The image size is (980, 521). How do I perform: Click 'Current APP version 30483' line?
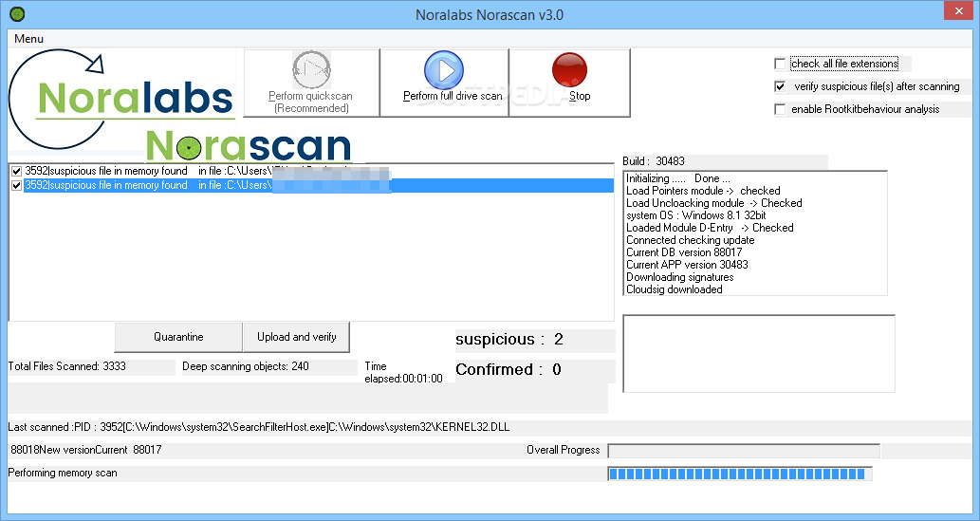click(x=687, y=265)
